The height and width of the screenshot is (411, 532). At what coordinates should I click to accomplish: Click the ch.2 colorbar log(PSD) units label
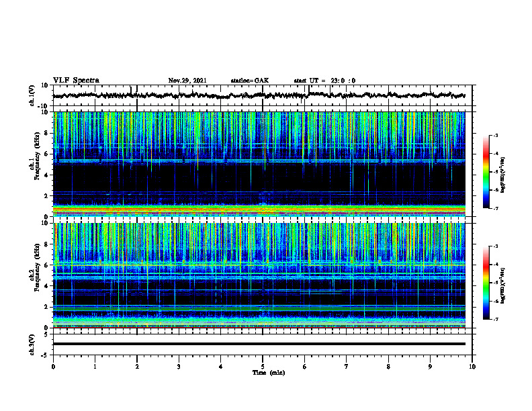click(503, 286)
